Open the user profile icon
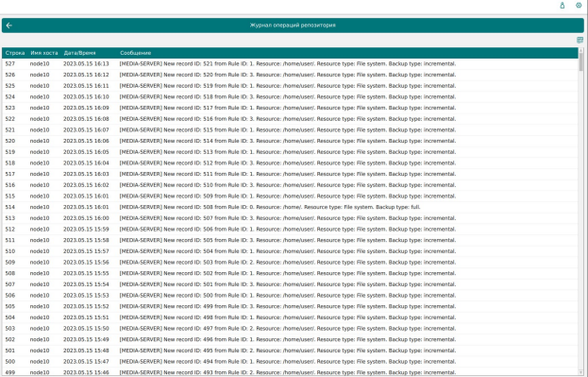588x377 pixels. 563,6
